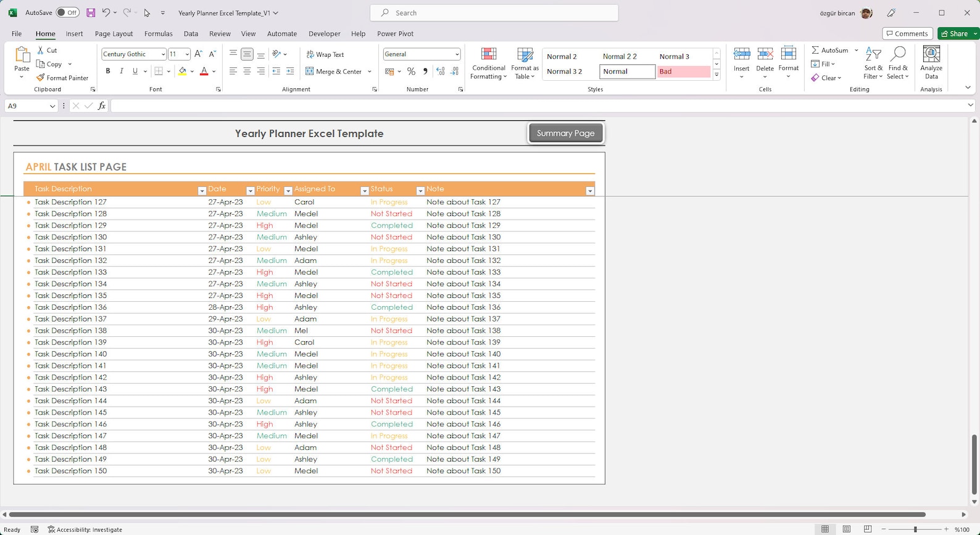The height and width of the screenshot is (535, 980).
Task: Click the Percent Style icon
Action: [x=411, y=72]
